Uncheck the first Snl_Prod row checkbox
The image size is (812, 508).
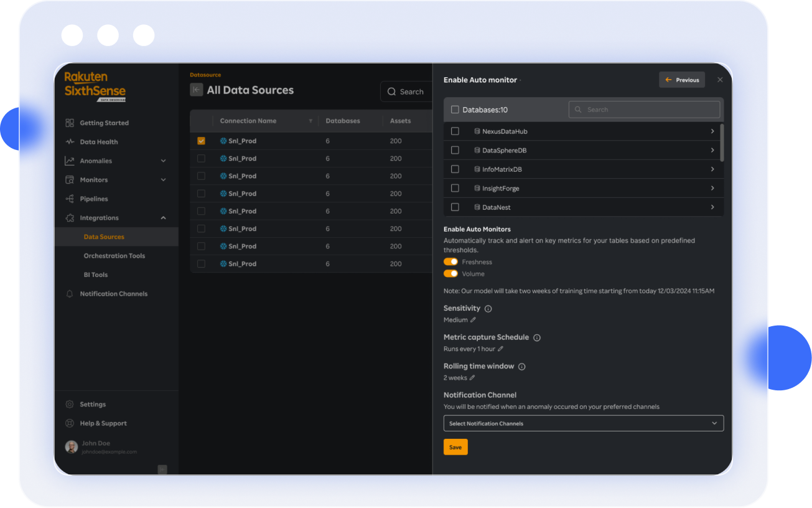click(x=201, y=141)
